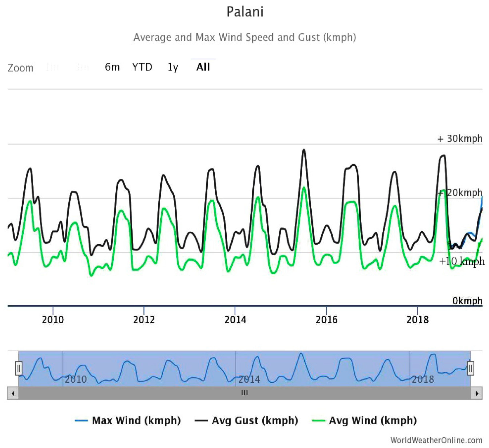Toggle Max Wind series legend item

tap(136, 420)
